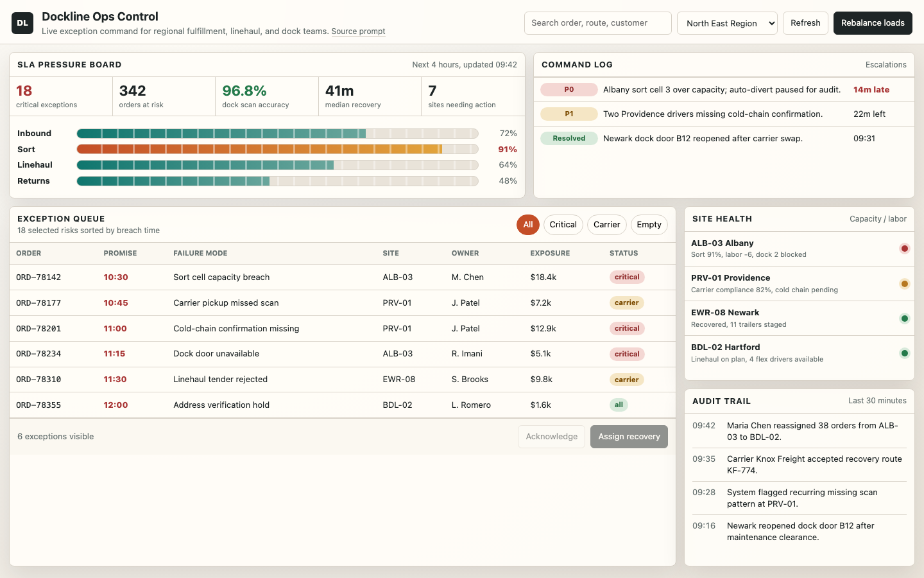Click the critical status pill for ORD-78201
The image size is (924, 578).
(x=627, y=329)
